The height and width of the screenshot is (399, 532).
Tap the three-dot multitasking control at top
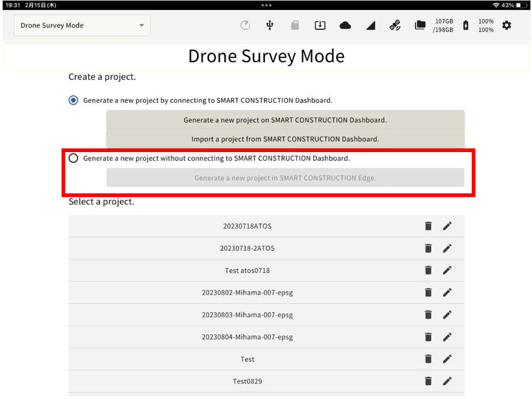(266, 5)
